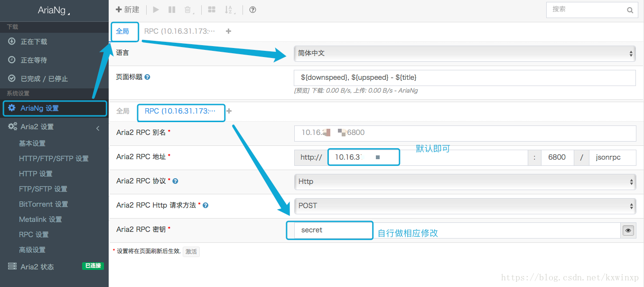Click the server icon beside Aria2 状态

(12, 267)
